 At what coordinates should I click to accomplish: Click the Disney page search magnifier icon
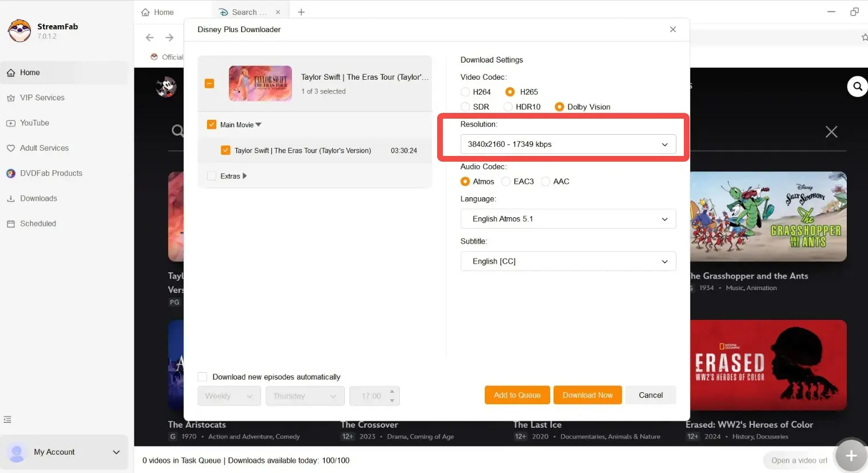857,87
